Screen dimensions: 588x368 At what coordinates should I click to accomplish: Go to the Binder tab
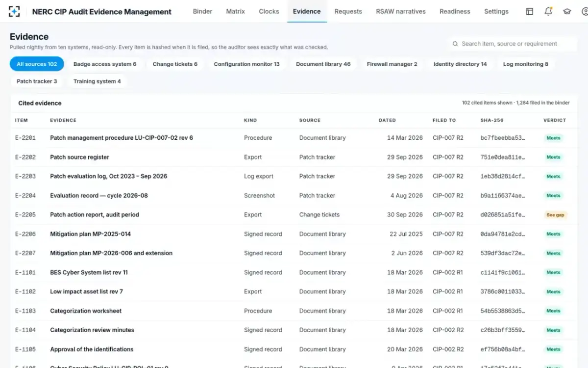coord(202,11)
